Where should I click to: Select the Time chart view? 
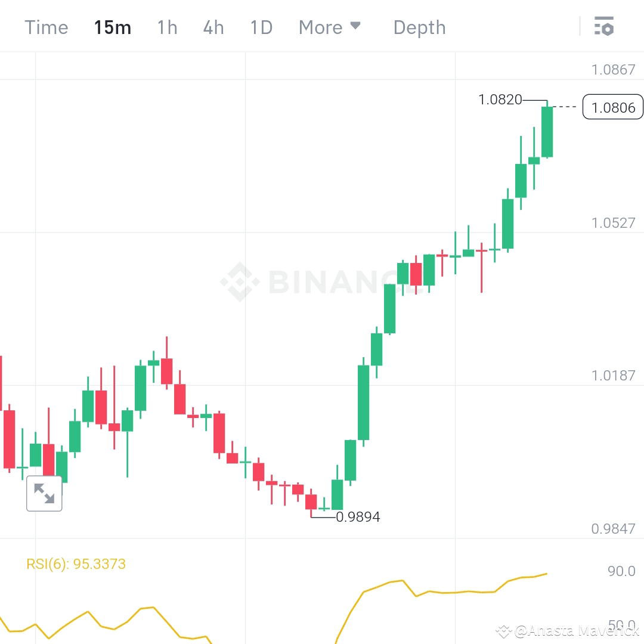pos(46,27)
